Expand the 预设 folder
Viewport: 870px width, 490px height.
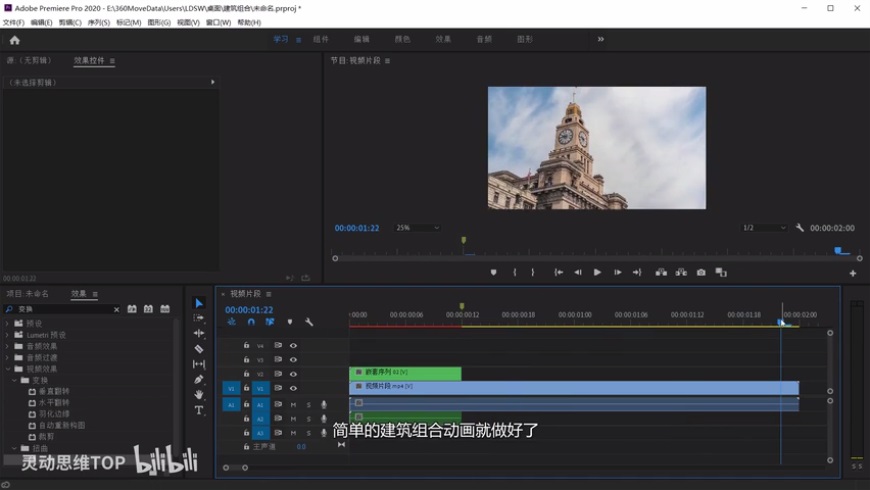tap(7, 323)
